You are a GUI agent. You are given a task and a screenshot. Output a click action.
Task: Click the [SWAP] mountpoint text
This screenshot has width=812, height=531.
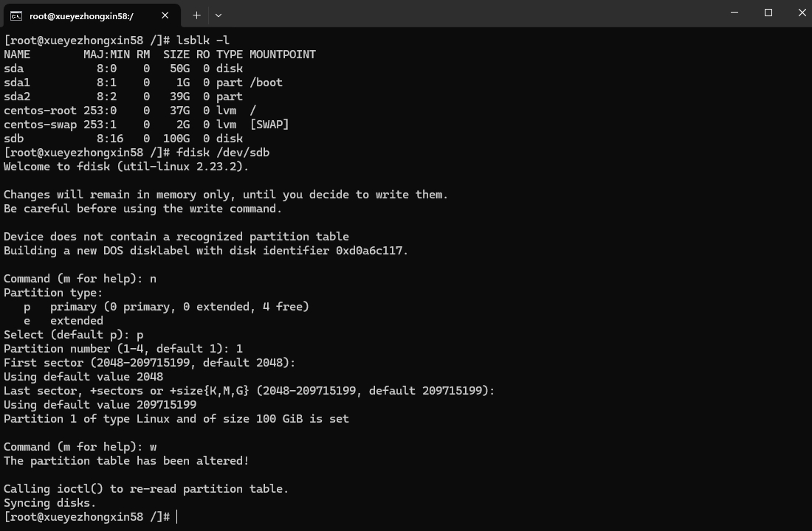[x=269, y=125]
